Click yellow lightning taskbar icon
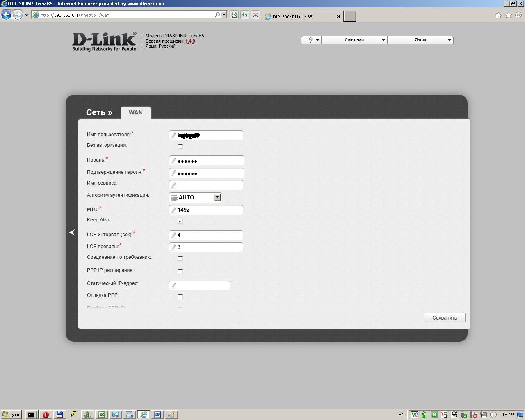Screen dimensions: 525x420 coord(73,415)
